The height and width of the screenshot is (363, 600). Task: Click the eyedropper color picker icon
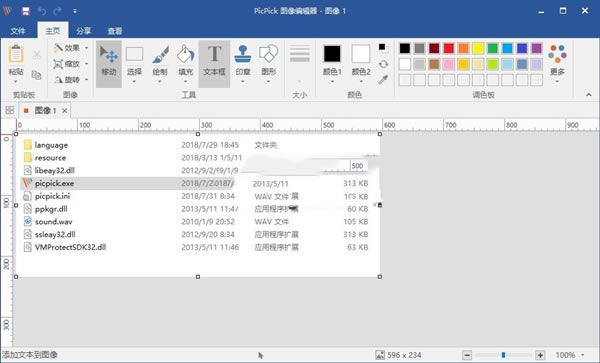(x=383, y=80)
